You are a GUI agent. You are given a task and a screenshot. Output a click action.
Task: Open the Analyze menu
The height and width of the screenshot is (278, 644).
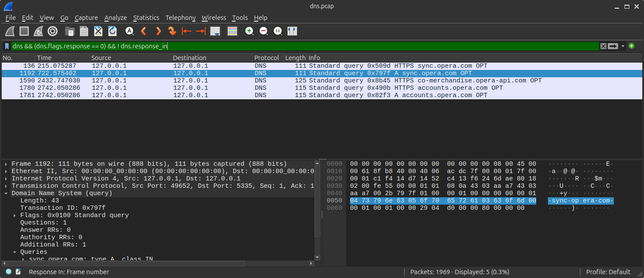click(x=116, y=18)
